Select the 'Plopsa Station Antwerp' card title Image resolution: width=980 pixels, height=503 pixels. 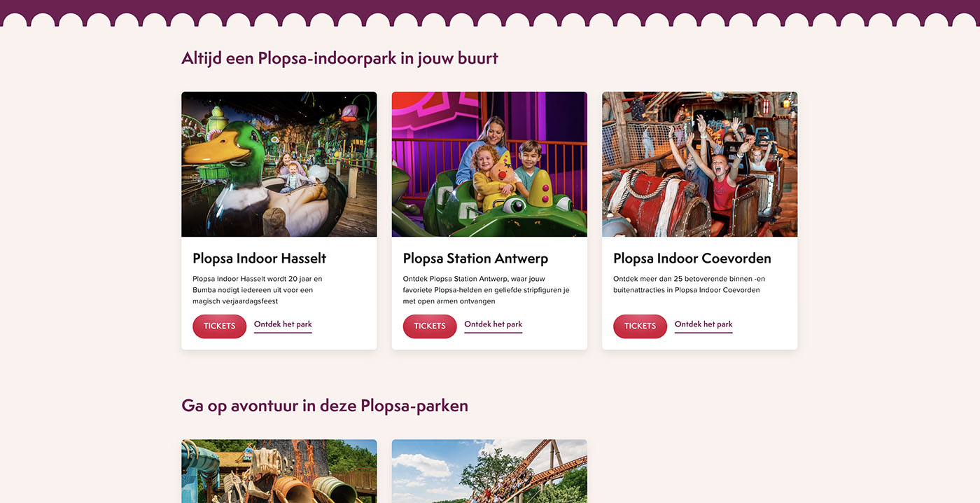coord(475,258)
